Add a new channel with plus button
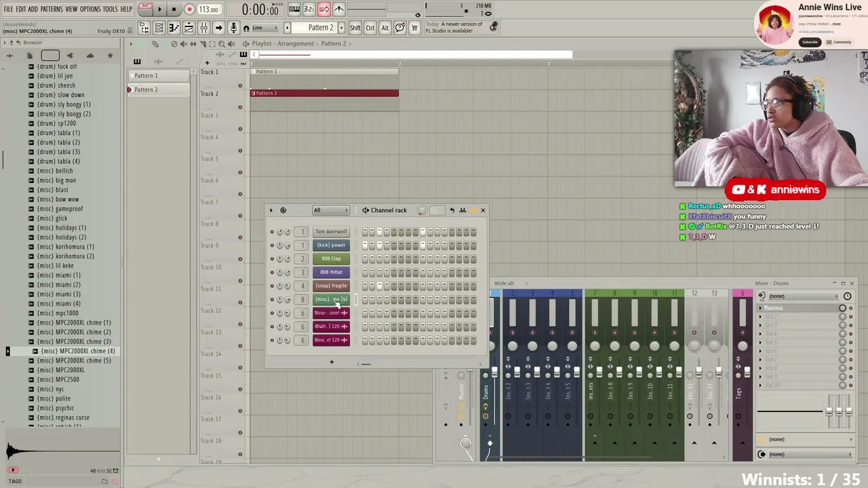Image resolution: width=868 pixels, height=488 pixels. pyautogui.click(x=332, y=362)
